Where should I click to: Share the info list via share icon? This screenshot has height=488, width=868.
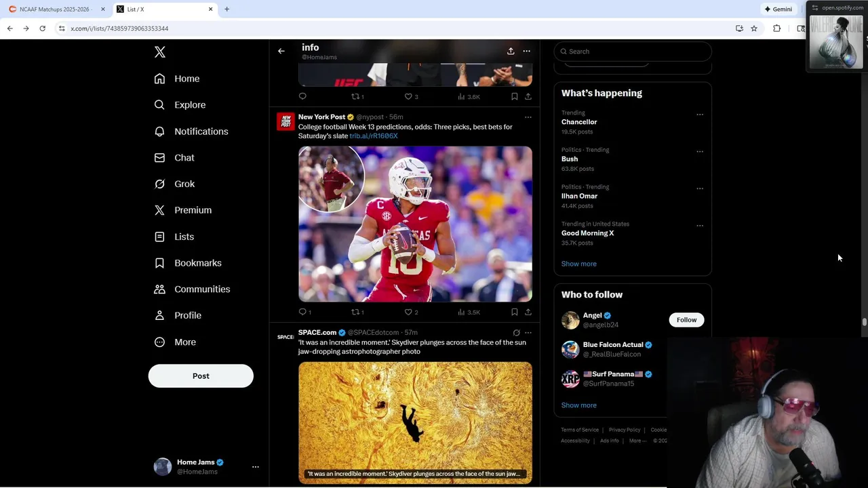(511, 52)
